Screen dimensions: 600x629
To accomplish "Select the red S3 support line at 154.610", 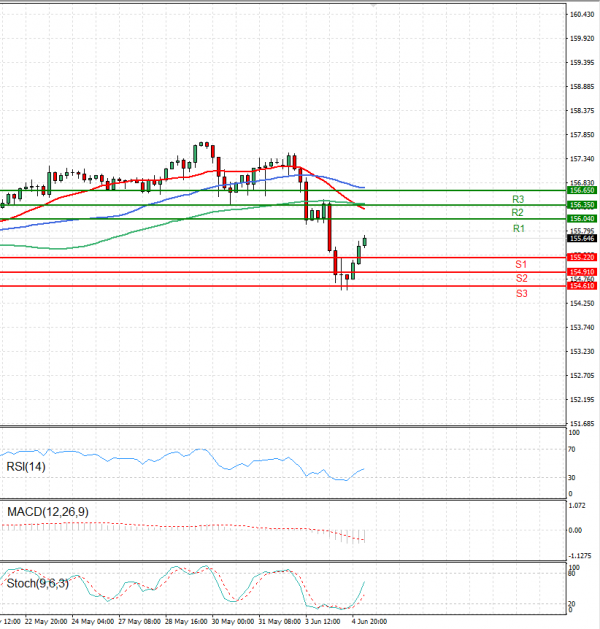I will (x=283, y=286).
